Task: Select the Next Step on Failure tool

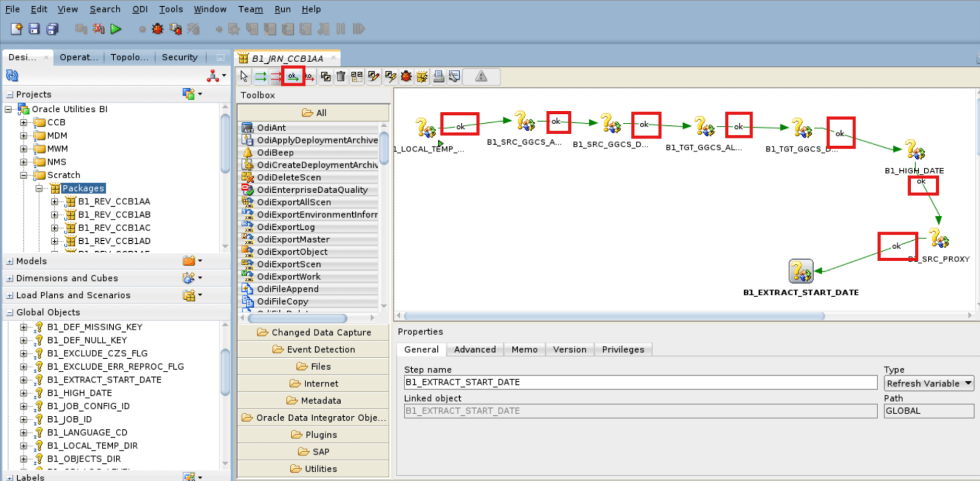Action: [x=309, y=76]
